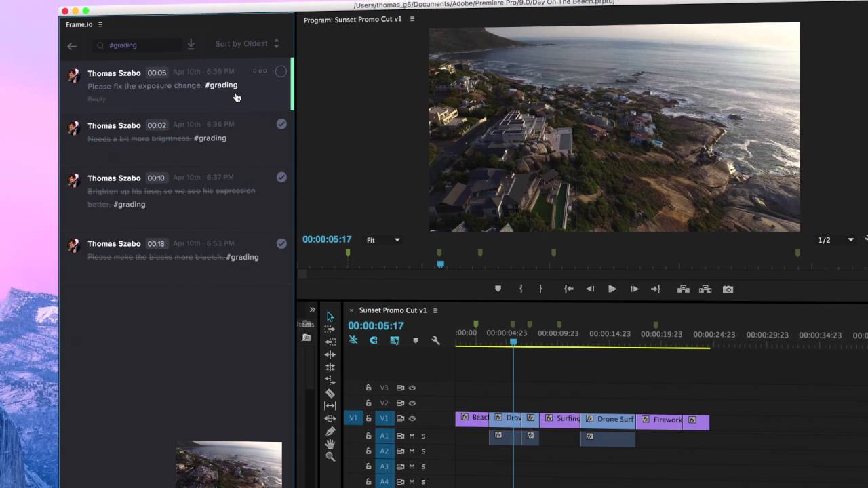
Task: Open Sunset Promo Cut v1 timeline menu
Action: point(435,310)
